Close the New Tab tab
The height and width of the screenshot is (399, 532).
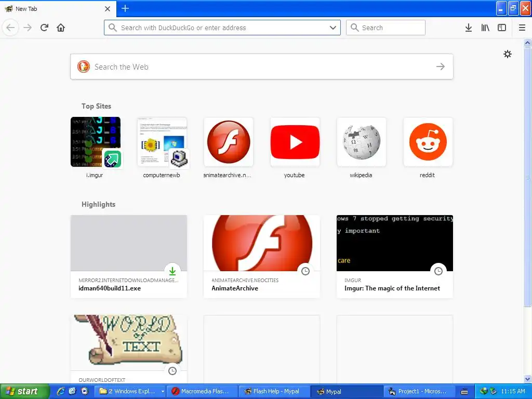(108, 9)
